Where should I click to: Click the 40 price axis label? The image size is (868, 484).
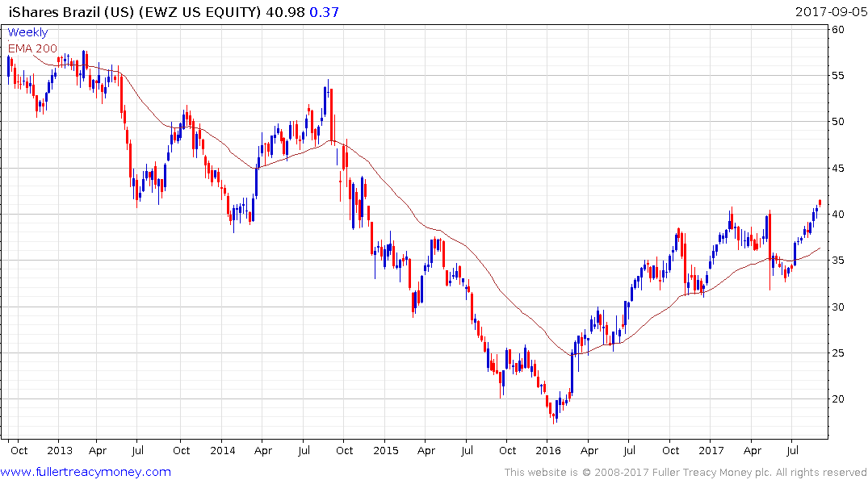837,214
